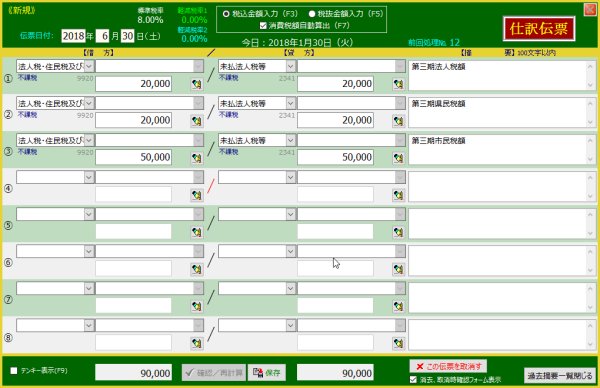Screen dimensions: 600x388
Task: Click credit total 90,000 field
Action: pyautogui.click(x=335, y=373)
